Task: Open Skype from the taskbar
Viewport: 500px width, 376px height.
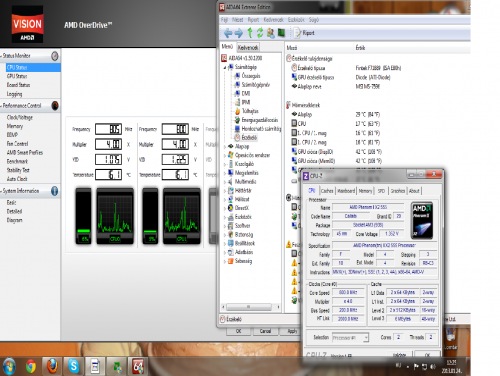Action: 73,366
